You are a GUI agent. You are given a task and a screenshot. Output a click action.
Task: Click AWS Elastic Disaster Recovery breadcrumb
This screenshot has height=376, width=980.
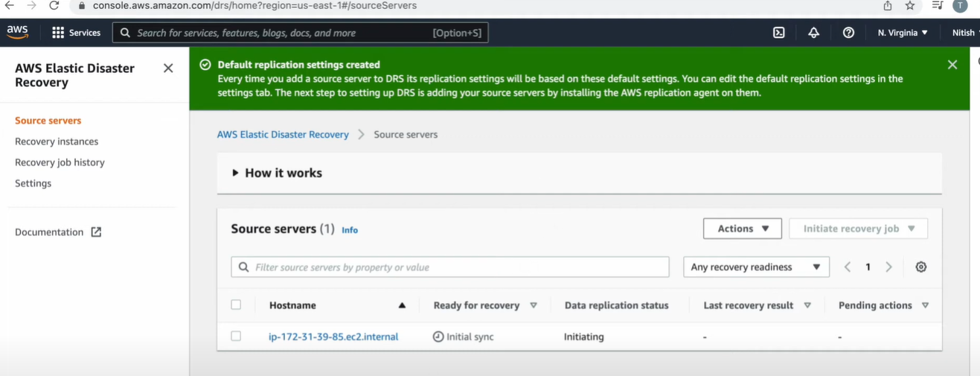click(283, 135)
